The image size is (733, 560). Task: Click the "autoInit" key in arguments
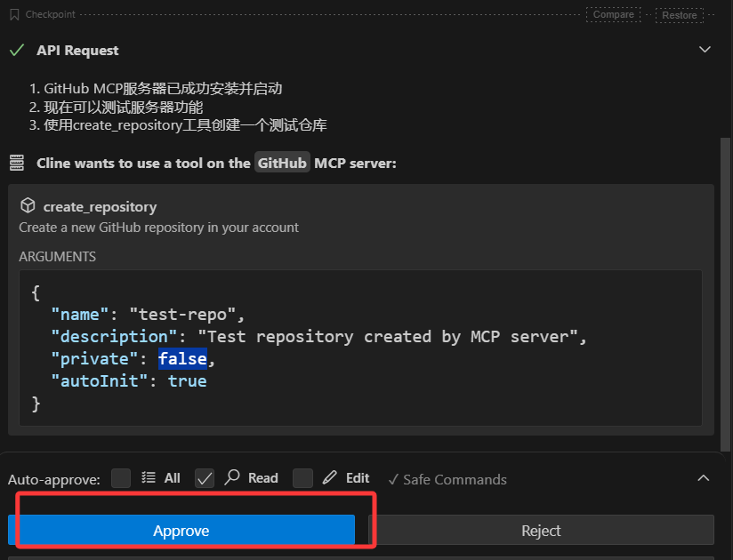point(99,380)
